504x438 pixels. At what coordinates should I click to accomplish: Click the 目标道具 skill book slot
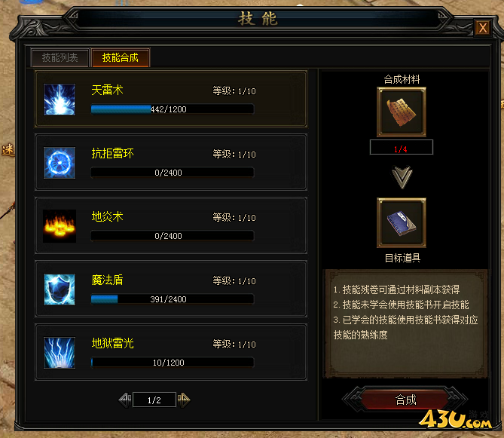(x=402, y=223)
